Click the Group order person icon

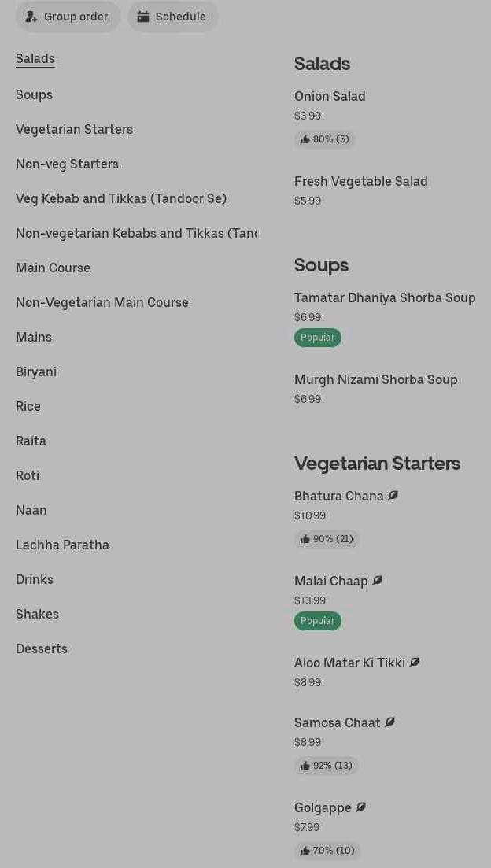[x=31, y=17]
